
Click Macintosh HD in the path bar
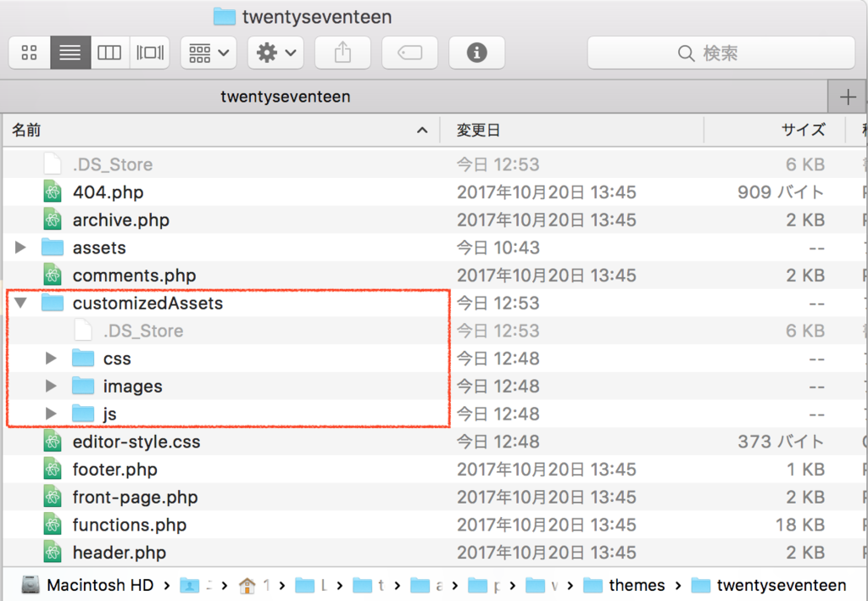[x=100, y=585]
